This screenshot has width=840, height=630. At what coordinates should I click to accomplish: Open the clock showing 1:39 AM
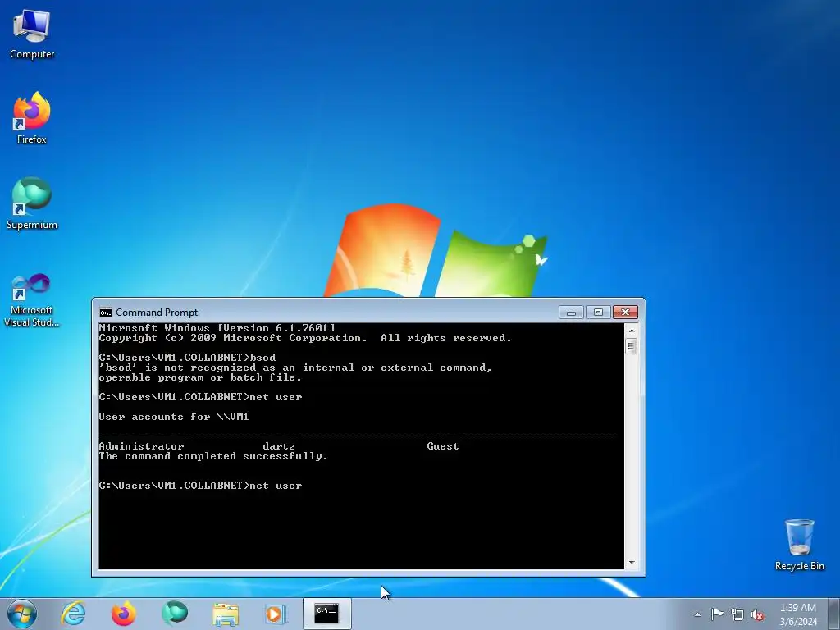point(798,614)
